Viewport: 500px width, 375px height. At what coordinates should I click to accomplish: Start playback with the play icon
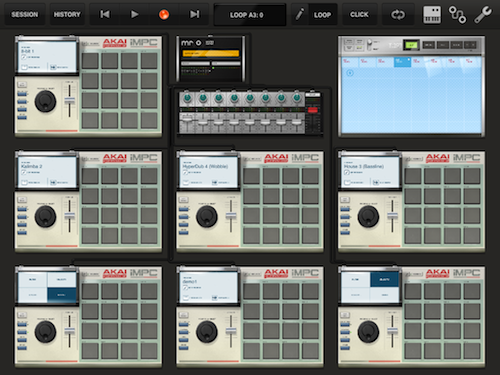tap(134, 14)
